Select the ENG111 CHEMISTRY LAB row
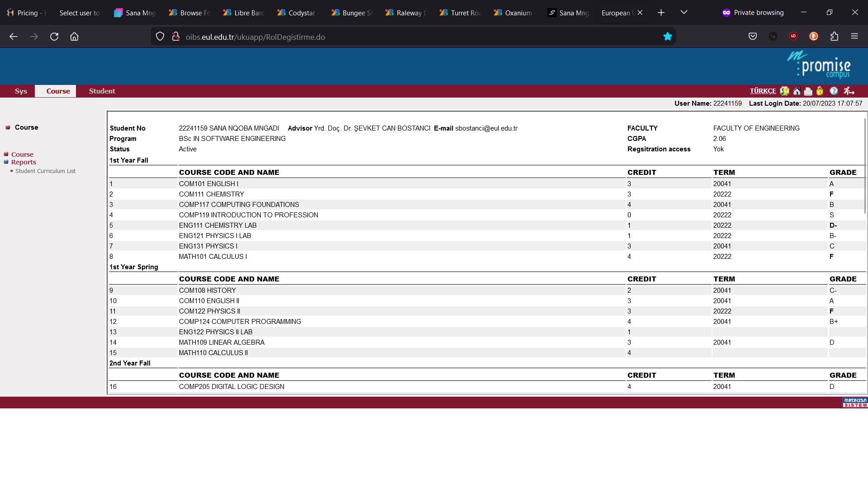Image resolution: width=868 pixels, height=487 pixels. (x=487, y=225)
